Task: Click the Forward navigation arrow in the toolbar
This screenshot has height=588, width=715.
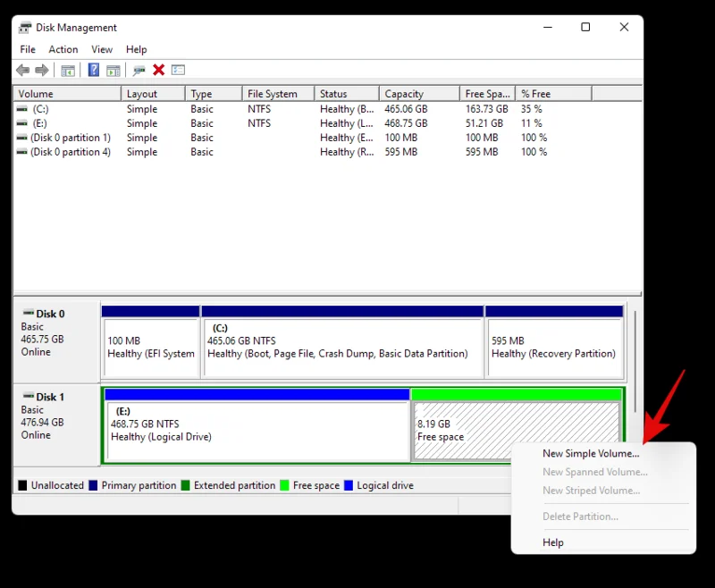Action: click(41, 70)
